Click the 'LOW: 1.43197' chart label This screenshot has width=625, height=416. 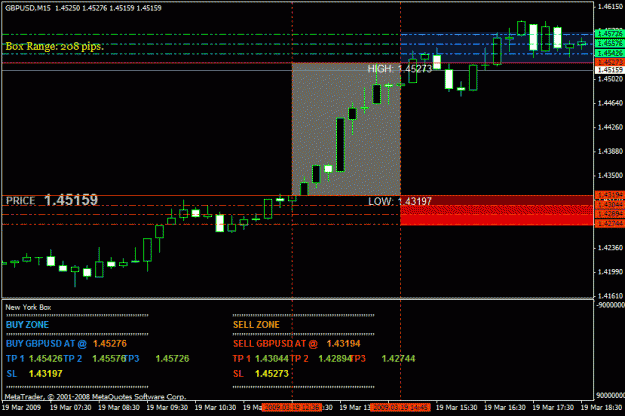(x=399, y=201)
